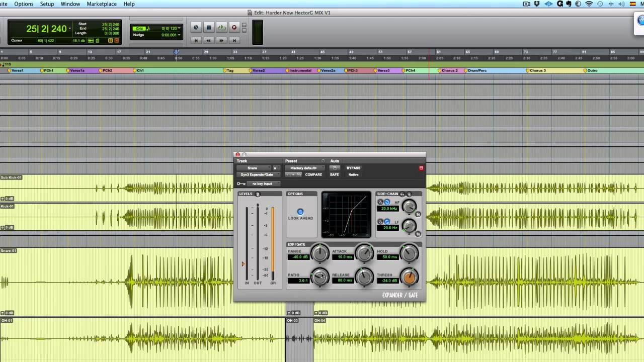Viewport: 644px width, 362px height.
Task: Open the no key input dropdown
Action: pos(264,184)
